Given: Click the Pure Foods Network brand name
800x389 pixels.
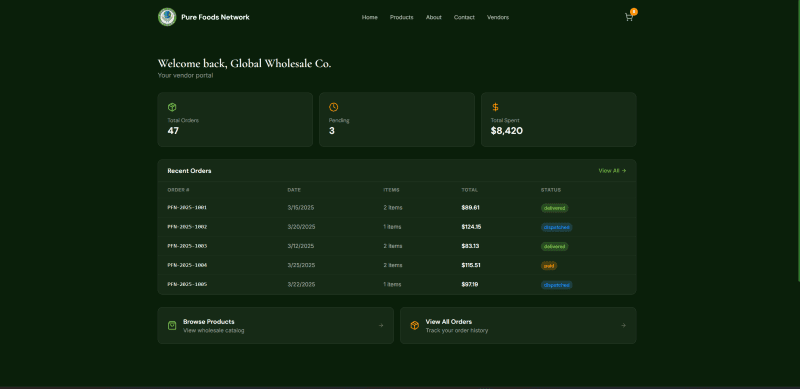Looking at the screenshot, I should [x=215, y=17].
